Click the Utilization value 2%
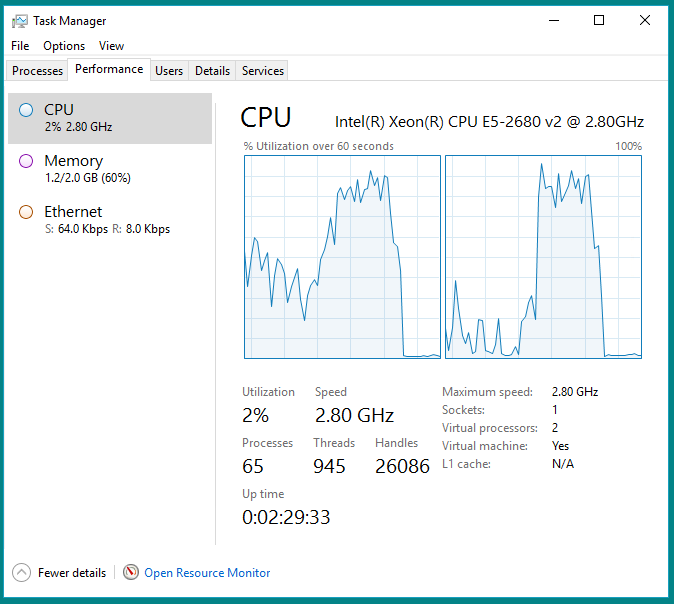This screenshot has width=674, height=604. pyautogui.click(x=255, y=415)
